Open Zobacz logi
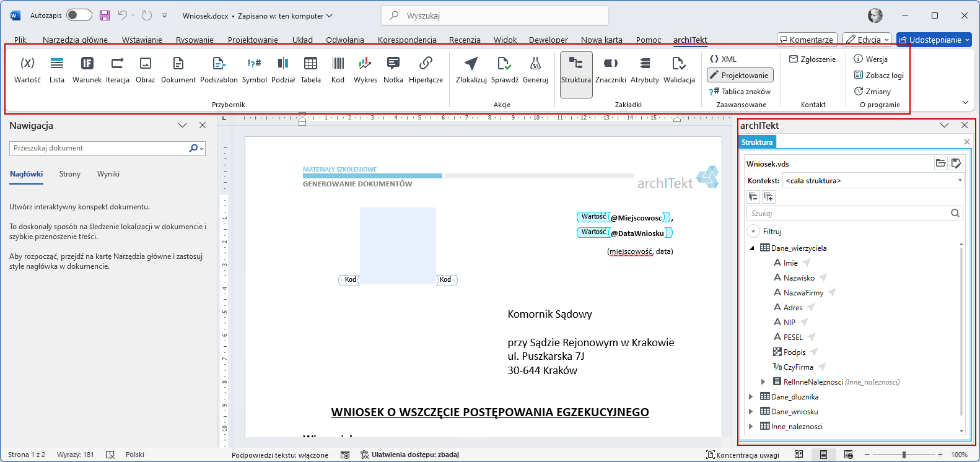The width and height of the screenshot is (980, 462). pyautogui.click(x=879, y=76)
